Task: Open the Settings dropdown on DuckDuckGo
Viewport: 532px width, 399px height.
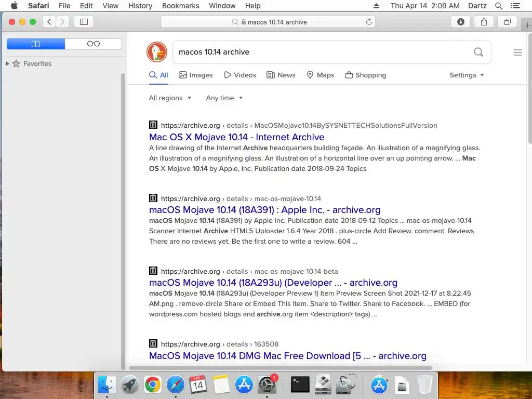Action: (x=467, y=75)
